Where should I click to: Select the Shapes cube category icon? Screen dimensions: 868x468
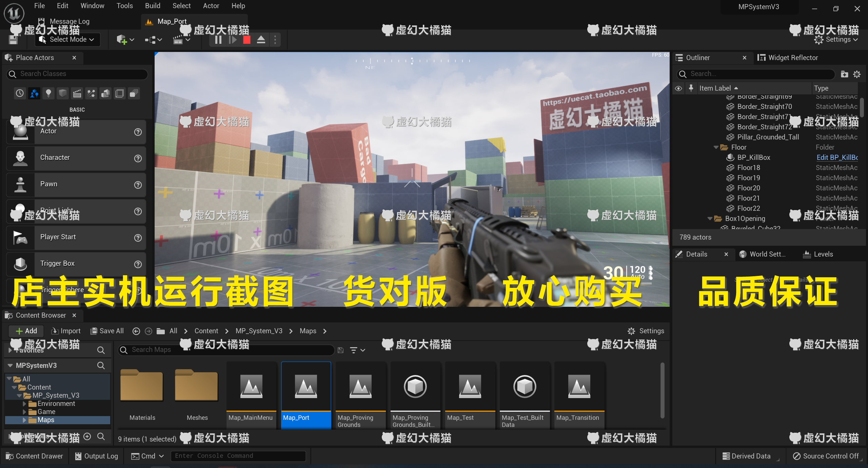tap(63, 93)
